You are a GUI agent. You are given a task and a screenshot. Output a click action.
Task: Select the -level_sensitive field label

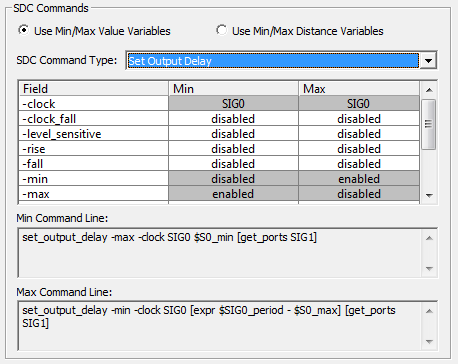[94, 134]
